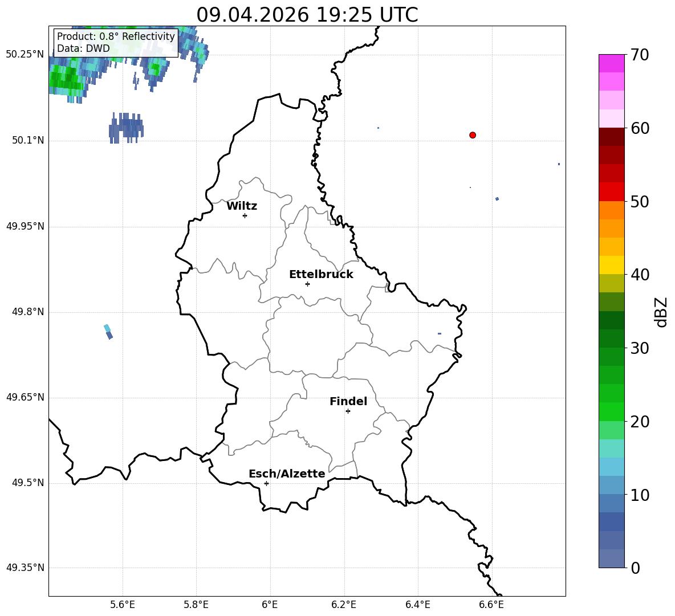Click the magenta swatch near 70 dBZ
Screen dimensions: 675x616
pos(611,63)
